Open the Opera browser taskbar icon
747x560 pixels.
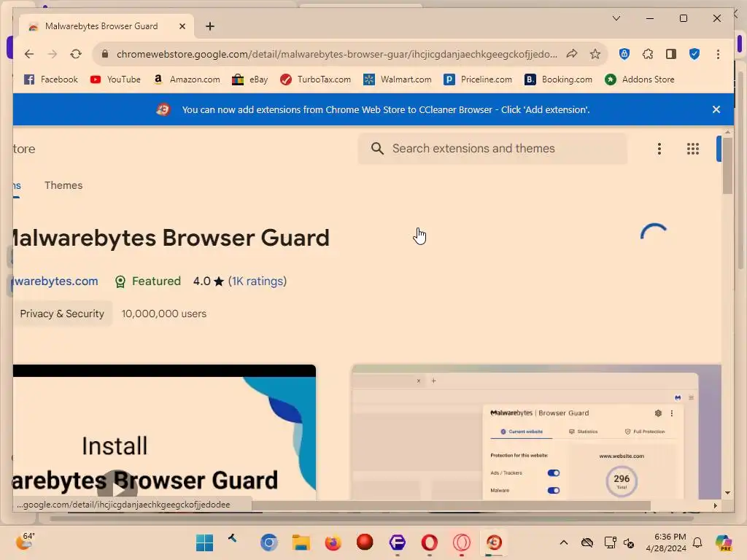(x=429, y=542)
